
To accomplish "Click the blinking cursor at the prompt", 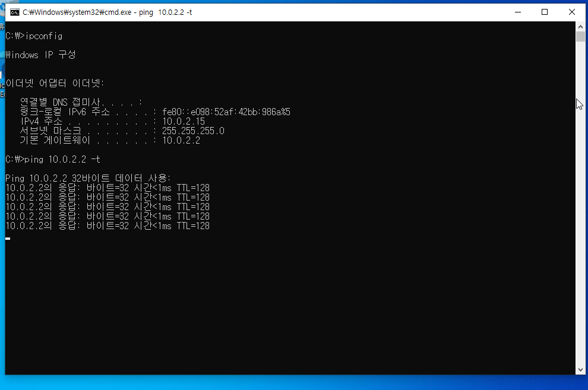I will [8, 238].
